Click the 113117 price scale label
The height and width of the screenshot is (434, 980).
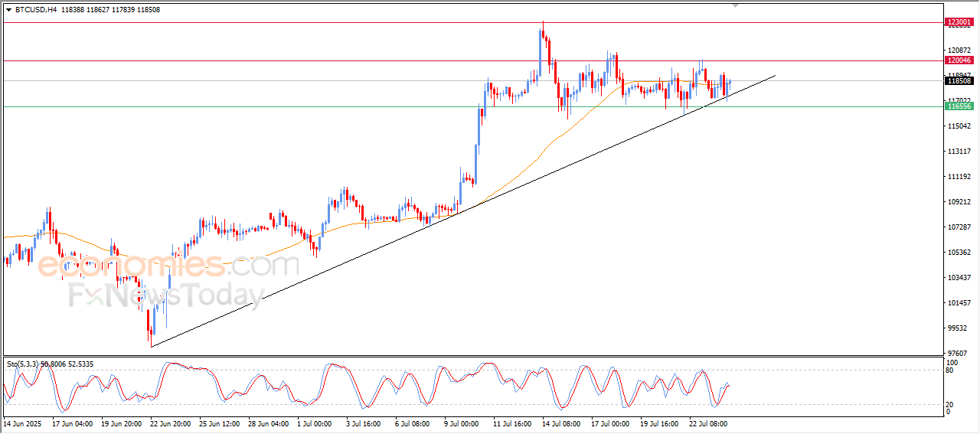(x=959, y=152)
